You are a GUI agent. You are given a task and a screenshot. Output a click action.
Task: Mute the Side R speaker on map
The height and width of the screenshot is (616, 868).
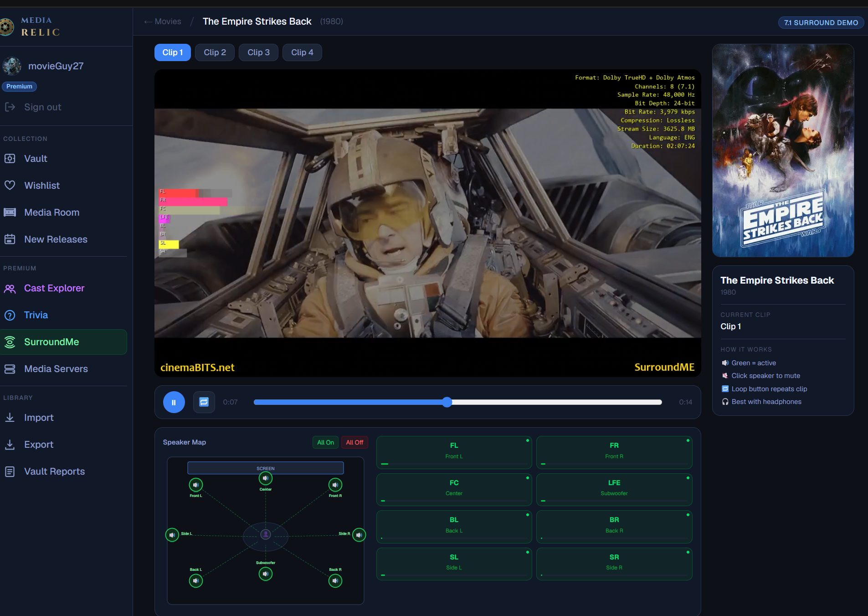[359, 535]
